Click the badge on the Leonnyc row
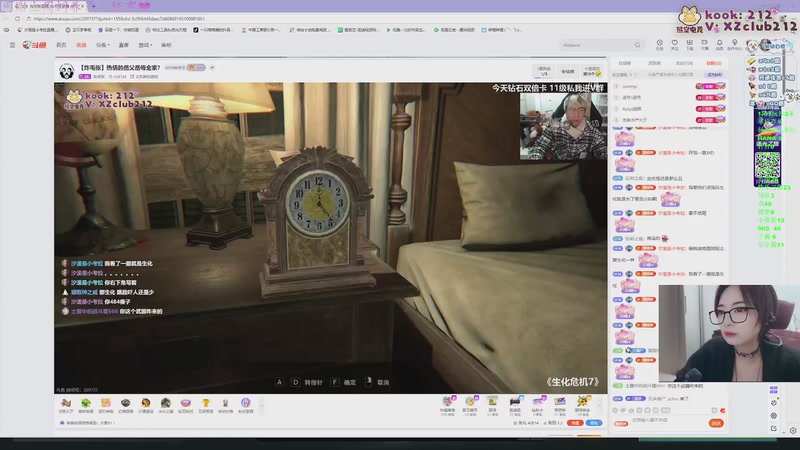 point(710,86)
